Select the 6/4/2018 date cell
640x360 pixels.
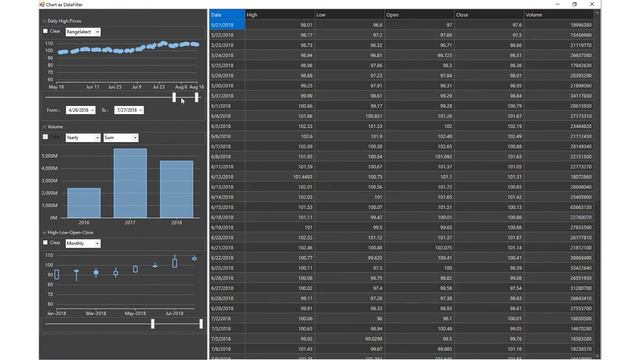point(227,116)
